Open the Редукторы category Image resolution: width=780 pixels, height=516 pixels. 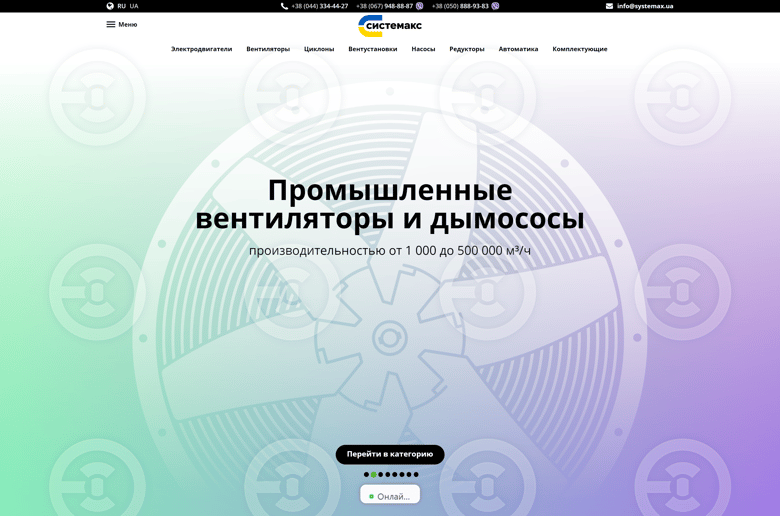[x=467, y=49]
